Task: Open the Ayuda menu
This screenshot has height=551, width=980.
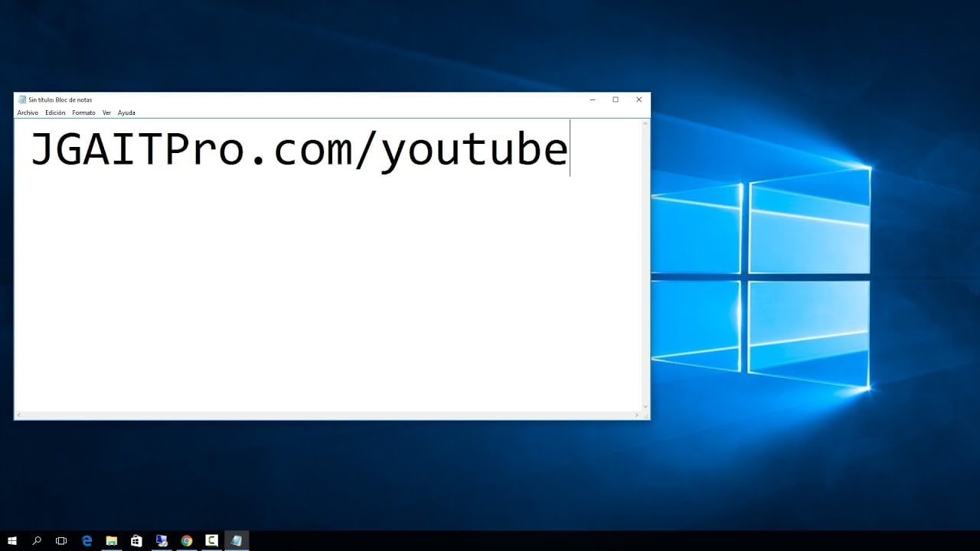Action: tap(126, 112)
